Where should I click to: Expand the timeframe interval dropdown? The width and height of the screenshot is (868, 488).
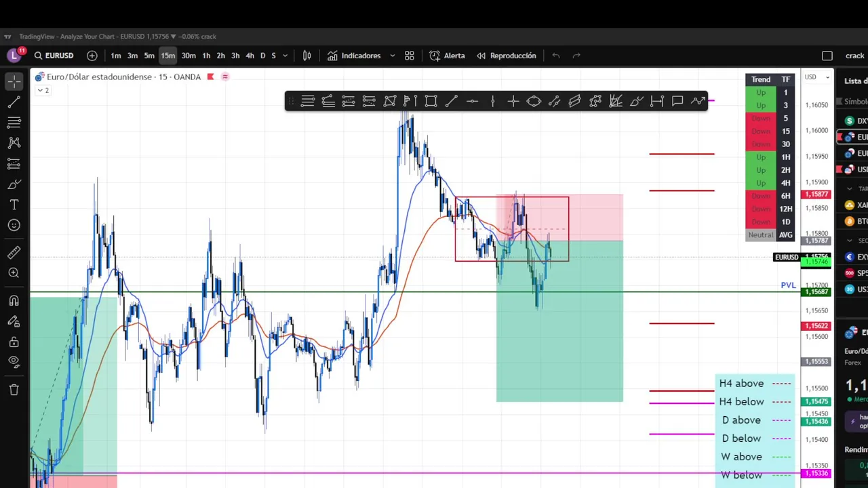point(285,56)
